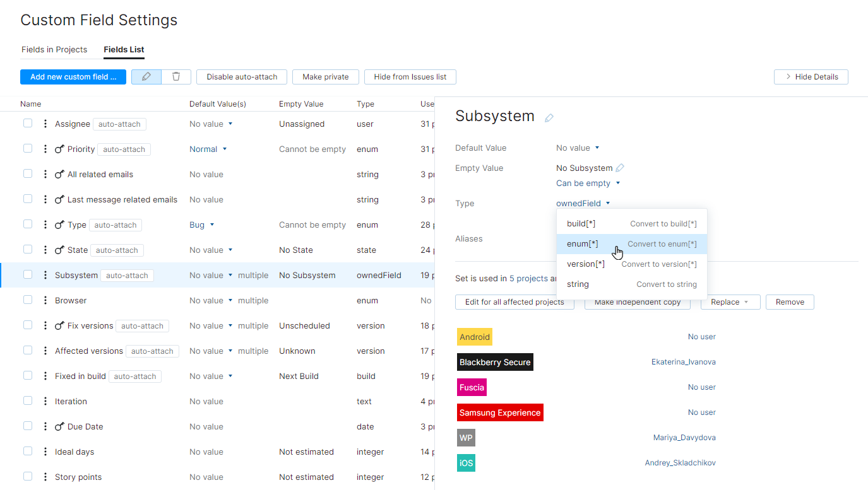
Task: Open three-dot menu for Assignee row
Action: click(45, 124)
